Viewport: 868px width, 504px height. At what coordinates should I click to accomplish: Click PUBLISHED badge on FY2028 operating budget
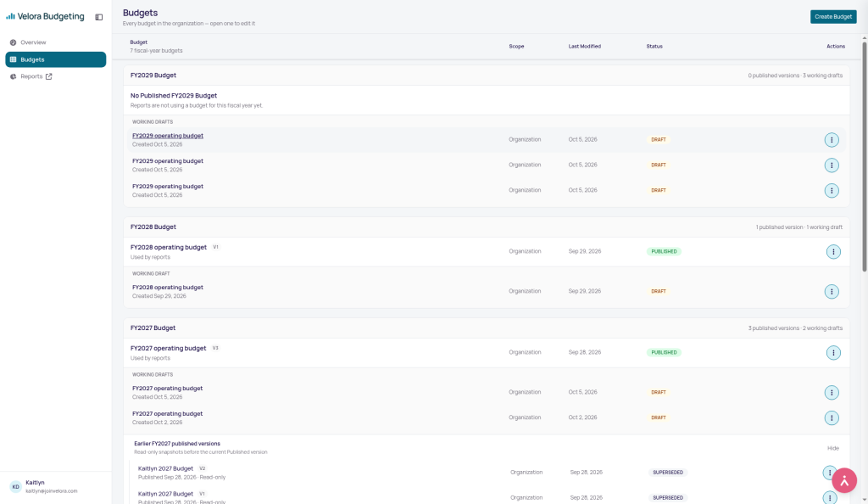pyautogui.click(x=664, y=251)
